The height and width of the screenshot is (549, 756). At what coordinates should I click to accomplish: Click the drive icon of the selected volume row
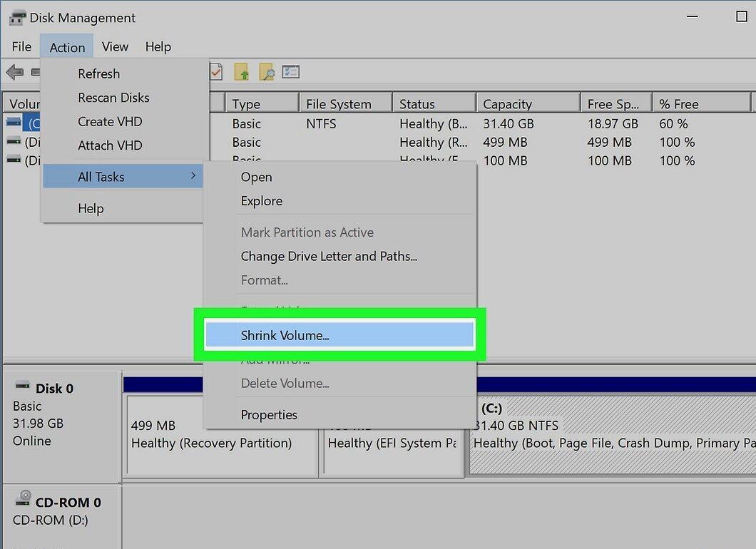click(14, 123)
